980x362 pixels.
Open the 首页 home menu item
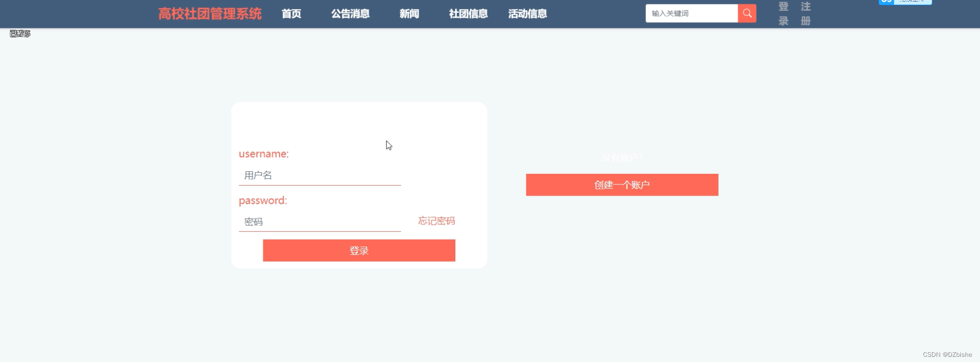[x=291, y=14]
